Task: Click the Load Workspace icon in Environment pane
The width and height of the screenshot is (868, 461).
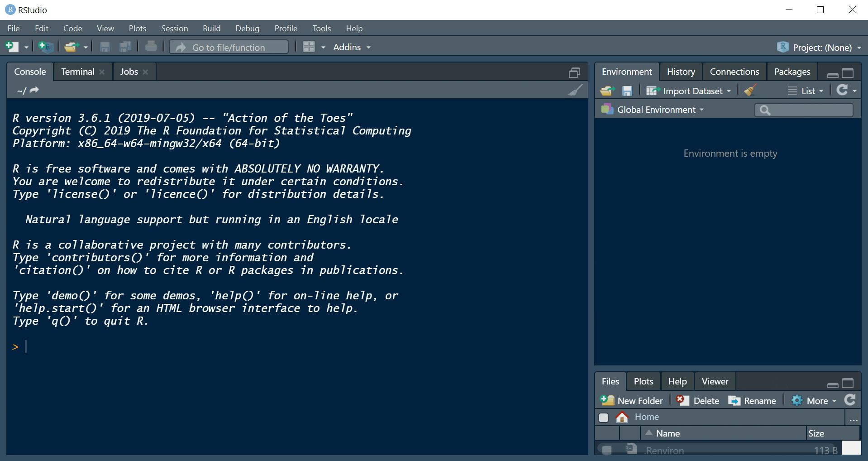Action: point(607,91)
